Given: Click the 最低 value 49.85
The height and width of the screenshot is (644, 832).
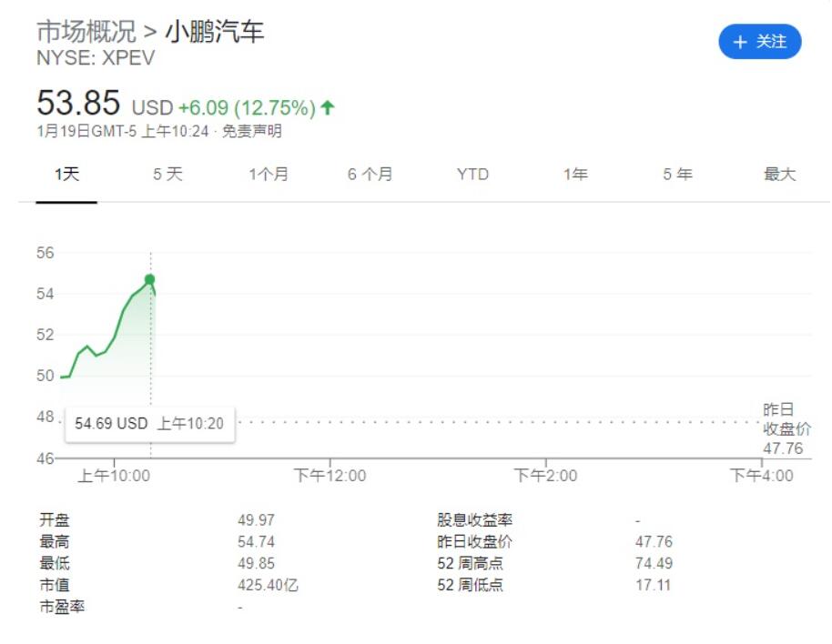Looking at the screenshot, I should (x=256, y=563).
